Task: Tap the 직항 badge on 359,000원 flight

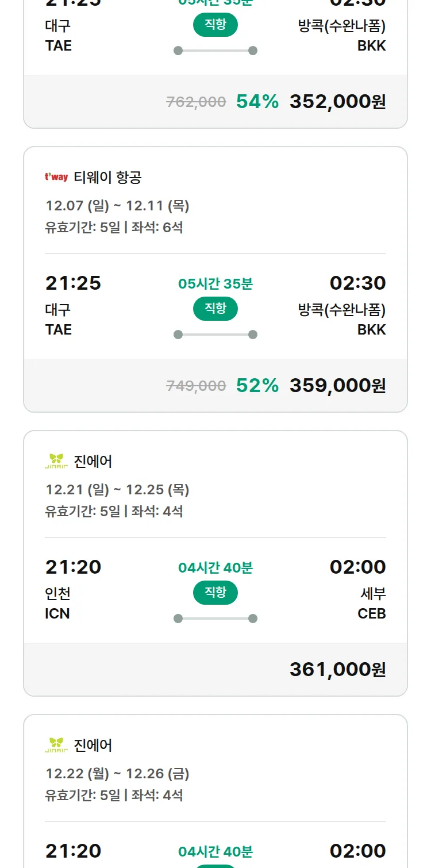Action: pos(215,309)
